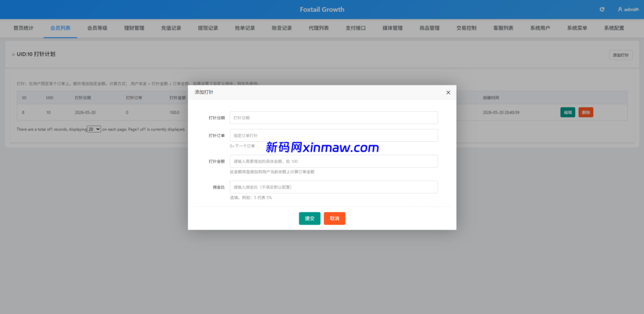644x314 pixels.
Task: Click the 添加打针 dialog title
Action: coord(204,93)
